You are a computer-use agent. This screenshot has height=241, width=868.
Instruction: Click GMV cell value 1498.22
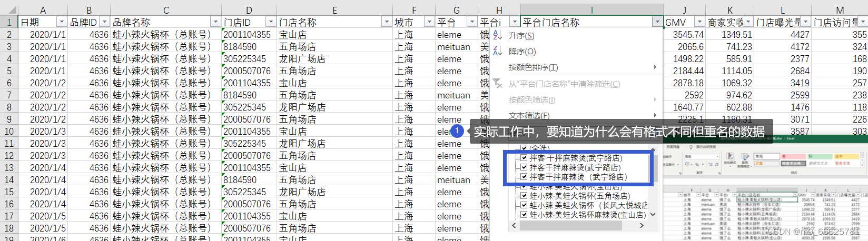pyautogui.click(x=684, y=59)
